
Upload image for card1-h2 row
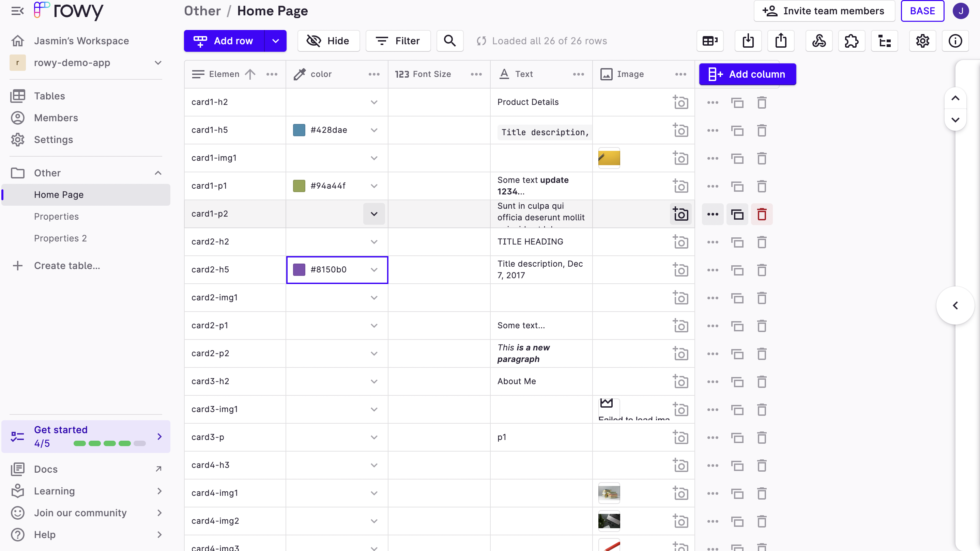[680, 102]
